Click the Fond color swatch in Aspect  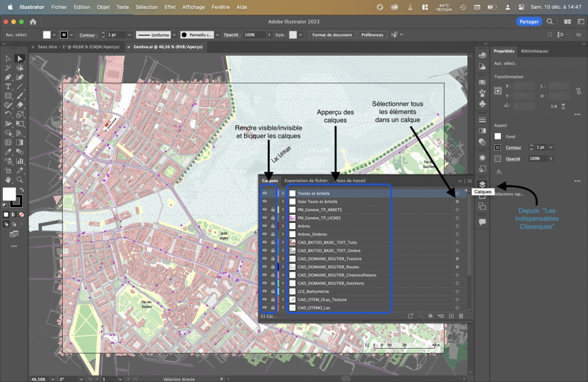[x=498, y=136]
